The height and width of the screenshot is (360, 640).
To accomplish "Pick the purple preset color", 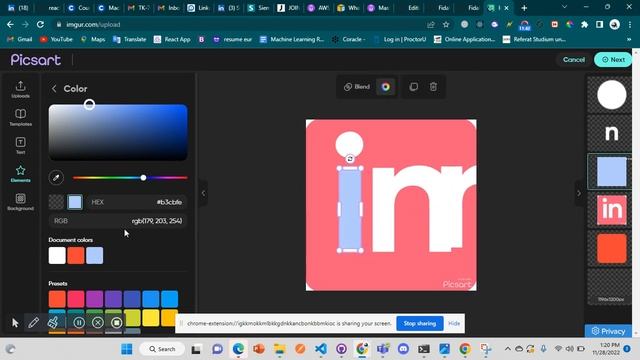I will (95, 299).
